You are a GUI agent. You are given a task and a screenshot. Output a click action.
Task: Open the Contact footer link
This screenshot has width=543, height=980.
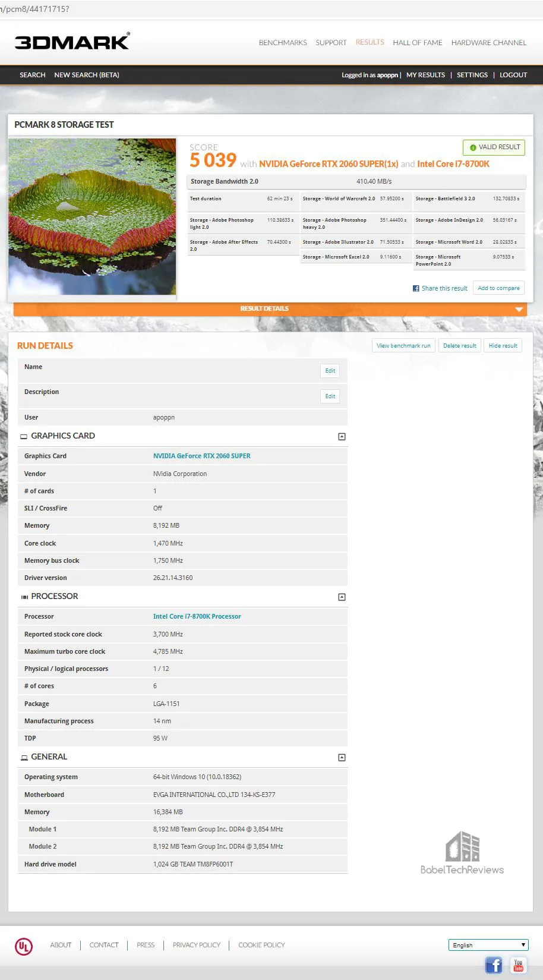click(x=104, y=946)
